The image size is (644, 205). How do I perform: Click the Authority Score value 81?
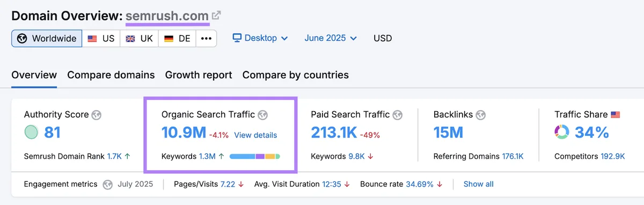pos(52,132)
